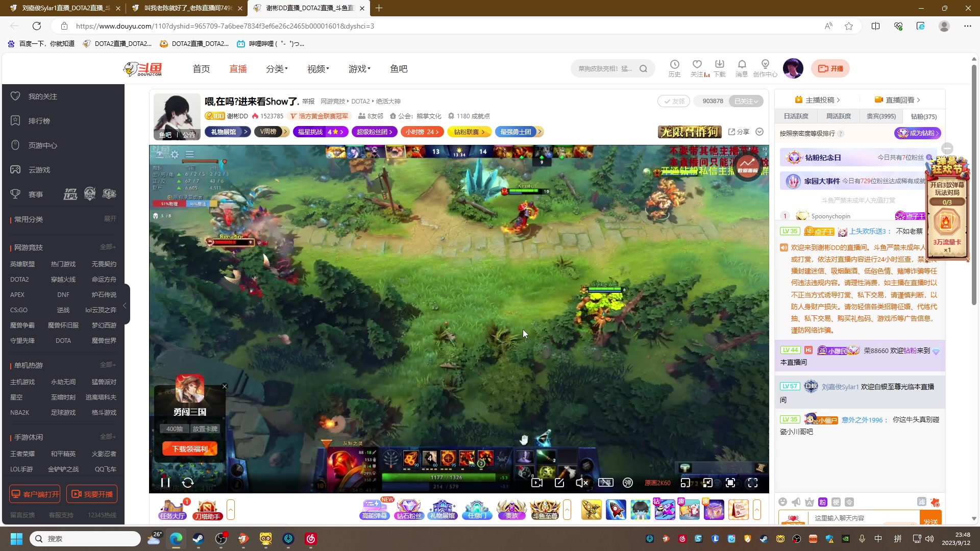Screen dimensions: 980x551
Task: Toggle the danmaku (弹) overlay button
Action: click(x=628, y=483)
